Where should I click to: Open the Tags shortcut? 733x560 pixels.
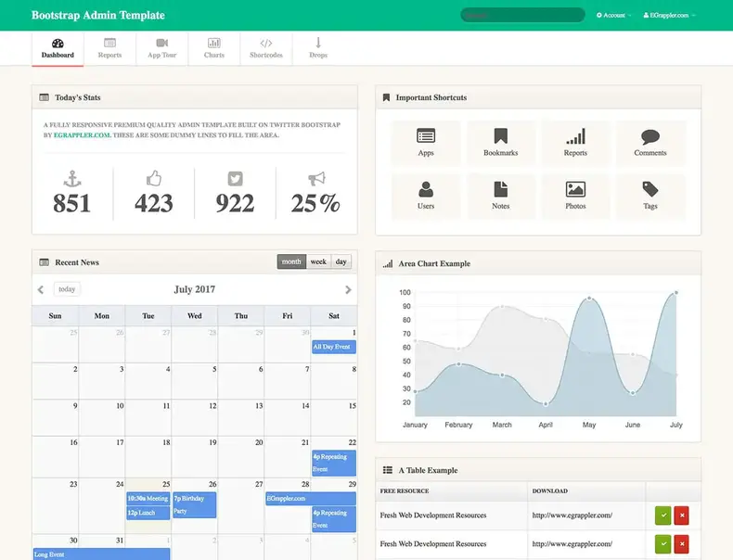click(x=650, y=196)
